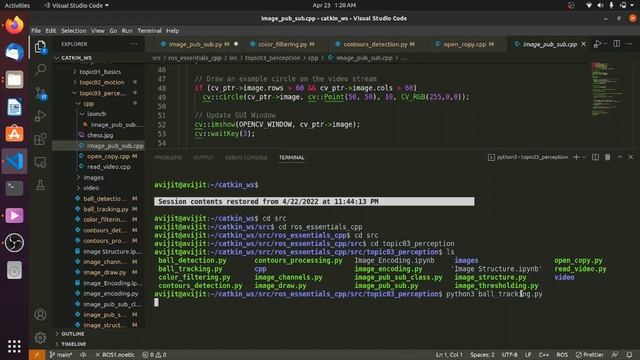Close the image_pub_sub.cpp tab

[x=584, y=44]
